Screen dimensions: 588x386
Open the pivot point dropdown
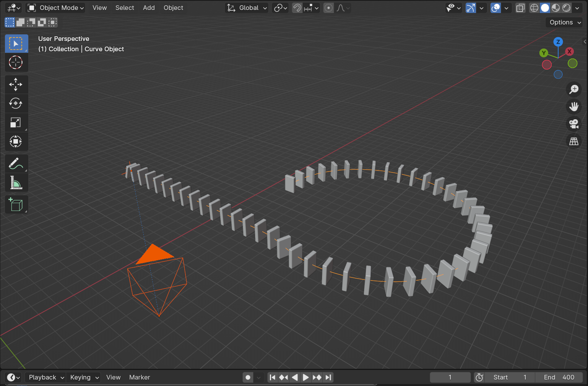coord(281,8)
